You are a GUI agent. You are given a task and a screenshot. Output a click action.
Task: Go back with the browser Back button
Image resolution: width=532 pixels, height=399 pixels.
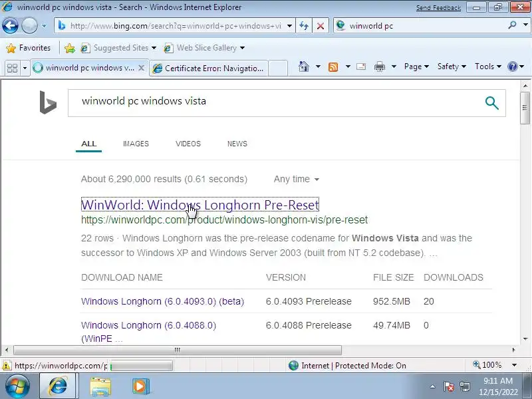click(10, 25)
